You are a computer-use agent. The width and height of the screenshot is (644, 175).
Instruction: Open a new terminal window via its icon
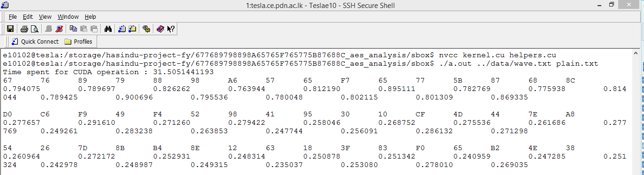point(122,29)
